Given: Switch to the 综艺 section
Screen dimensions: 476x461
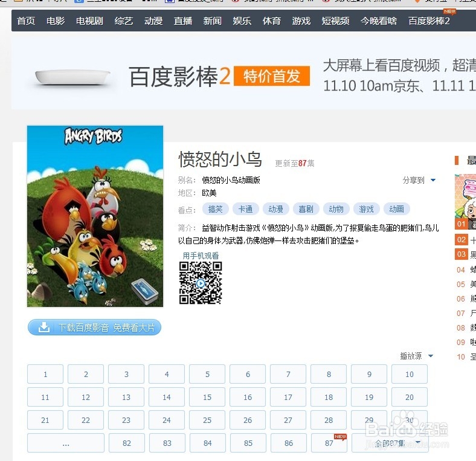Looking at the screenshot, I should (x=124, y=21).
